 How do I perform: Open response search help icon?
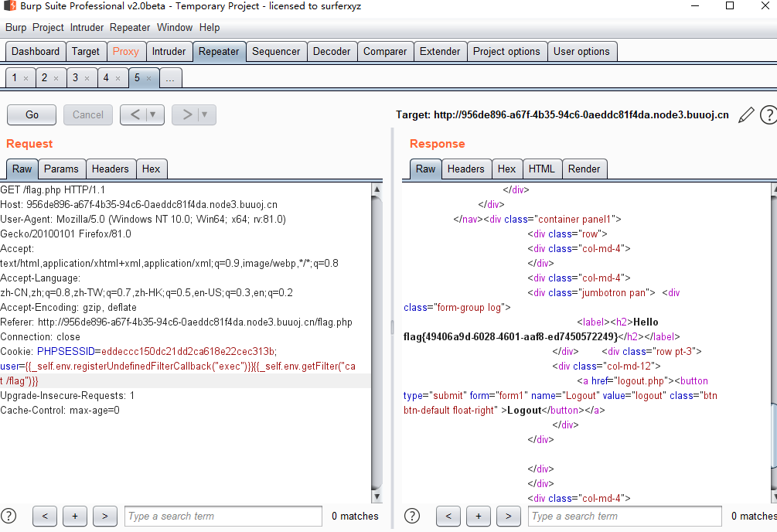(412, 516)
